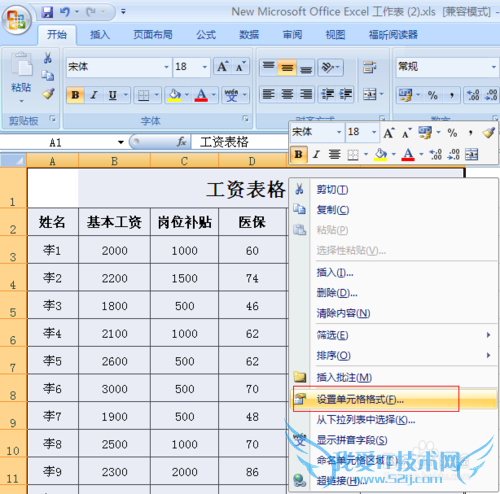Open ribbon fill color dropdown arrow
Viewport: 500px width, 494px height.
tap(187, 95)
